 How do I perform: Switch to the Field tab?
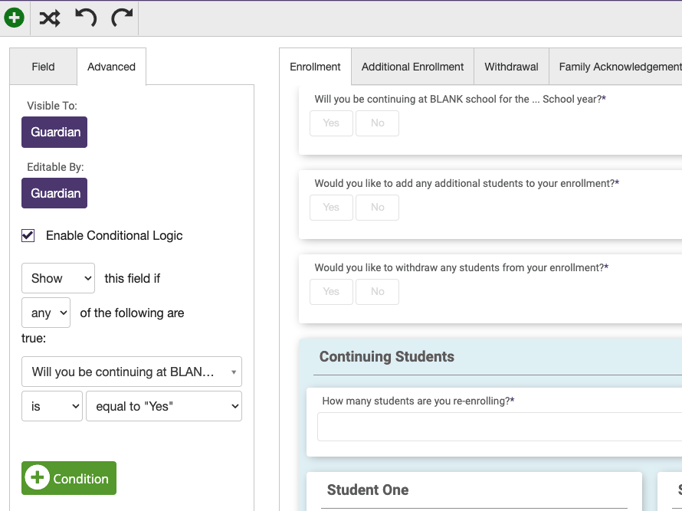point(43,67)
